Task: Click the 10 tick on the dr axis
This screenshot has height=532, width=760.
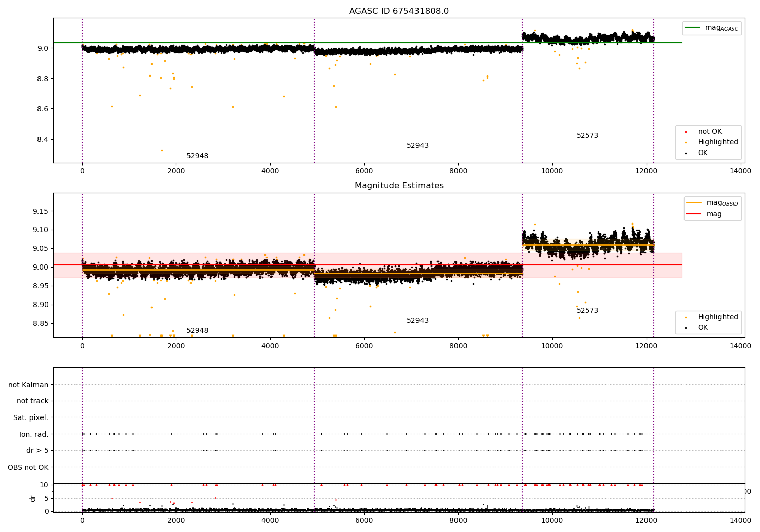Action: (44, 485)
